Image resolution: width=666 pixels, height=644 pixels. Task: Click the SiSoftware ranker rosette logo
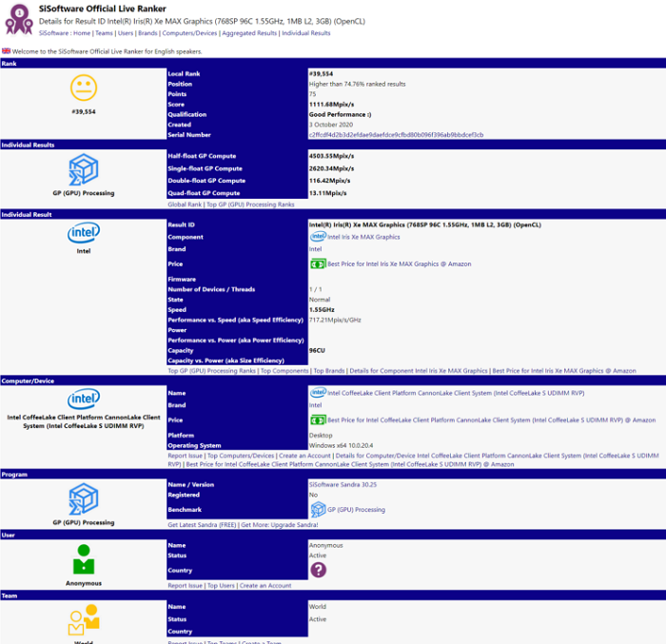(x=19, y=20)
